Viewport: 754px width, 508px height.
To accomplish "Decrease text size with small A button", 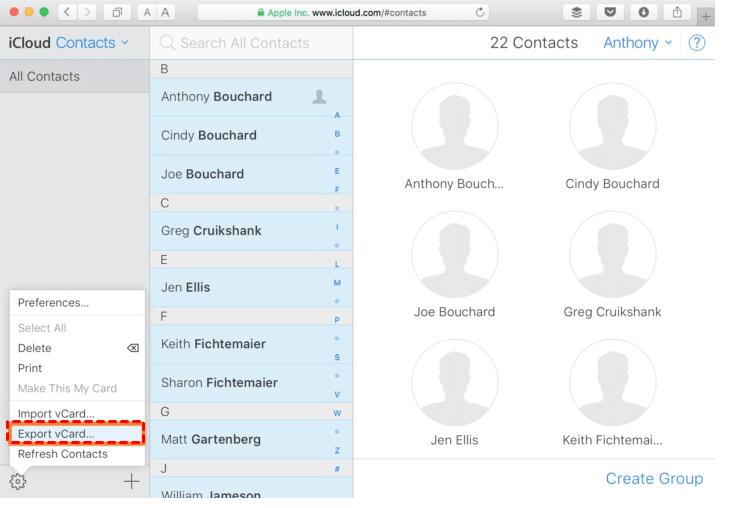I will [147, 12].
